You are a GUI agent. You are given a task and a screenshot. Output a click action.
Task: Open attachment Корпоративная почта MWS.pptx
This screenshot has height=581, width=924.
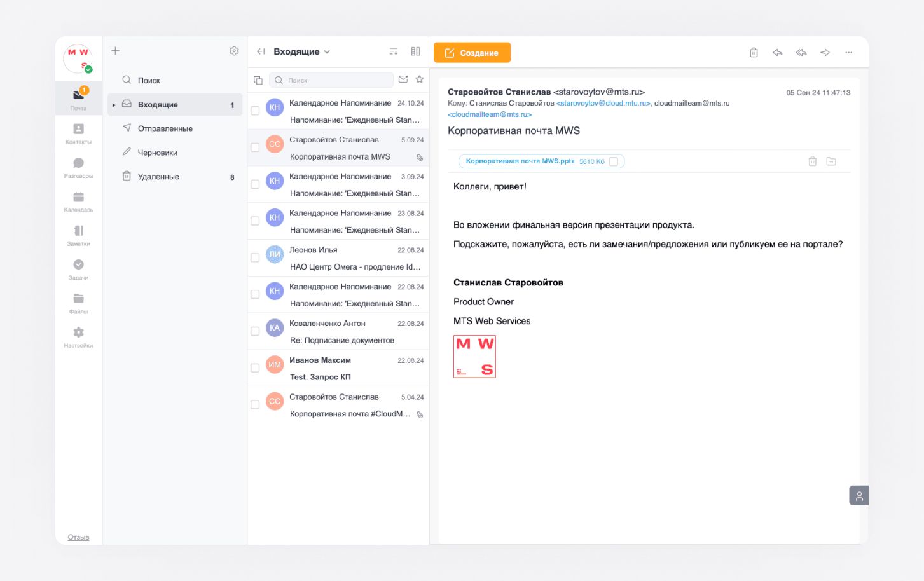click(x=520, y=161)
